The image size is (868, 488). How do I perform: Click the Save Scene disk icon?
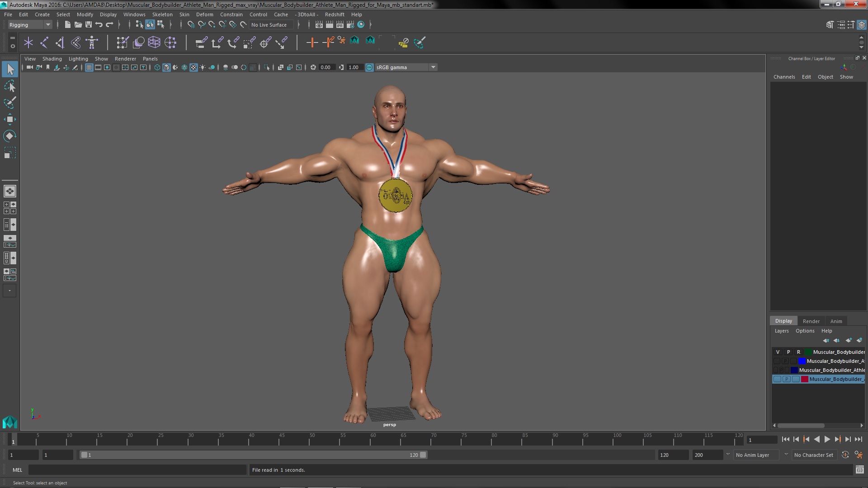89,24
